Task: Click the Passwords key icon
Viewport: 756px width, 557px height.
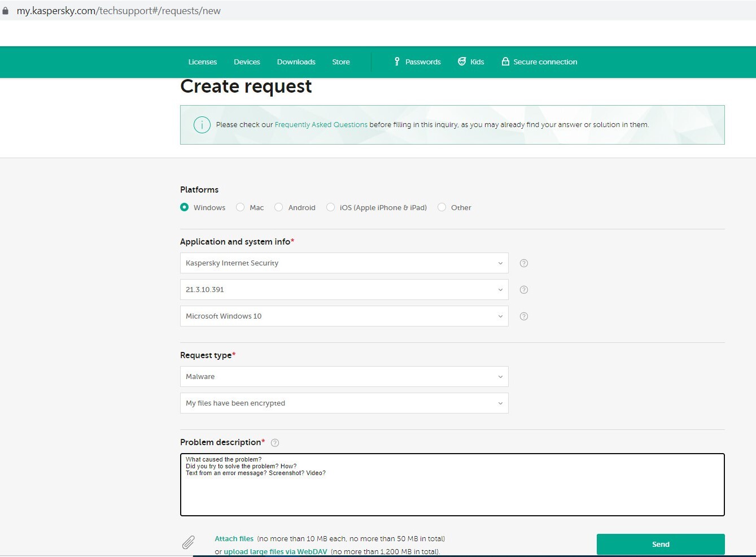Action: [x=397, y=62]
